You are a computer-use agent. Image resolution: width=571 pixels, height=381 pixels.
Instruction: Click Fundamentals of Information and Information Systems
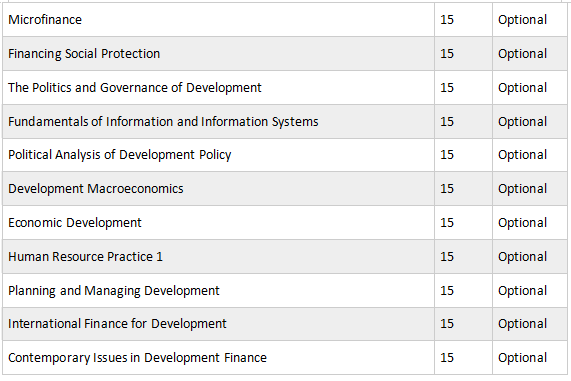[x=163, y=121]
